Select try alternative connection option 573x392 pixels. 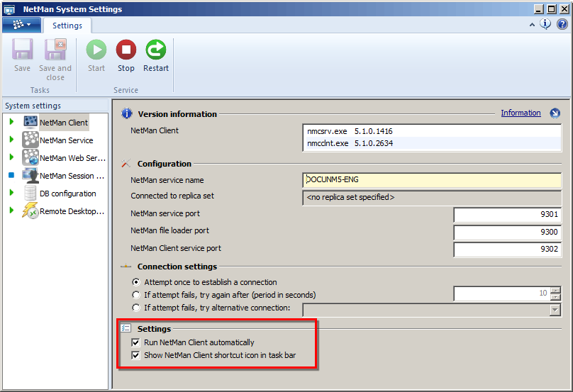click(136, 308)
